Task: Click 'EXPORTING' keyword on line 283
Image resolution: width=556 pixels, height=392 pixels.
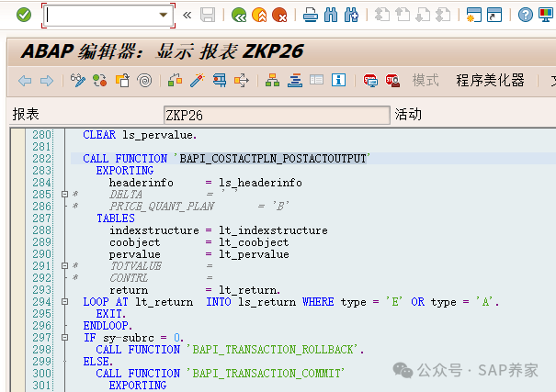Action: click(x=125, y=171)
